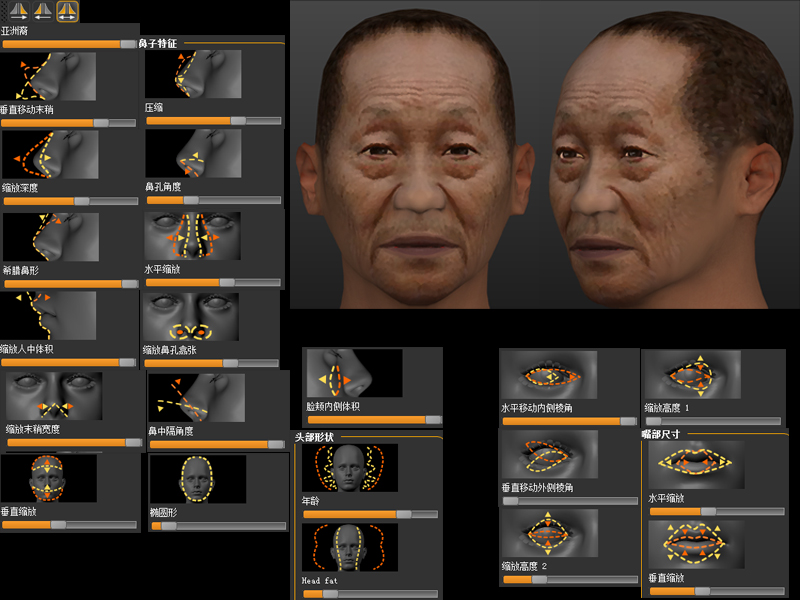The image size is (800, 600).
Task: Click the 垂直移动末稍 nose tip thumbnail
Action: coord(49,77)
